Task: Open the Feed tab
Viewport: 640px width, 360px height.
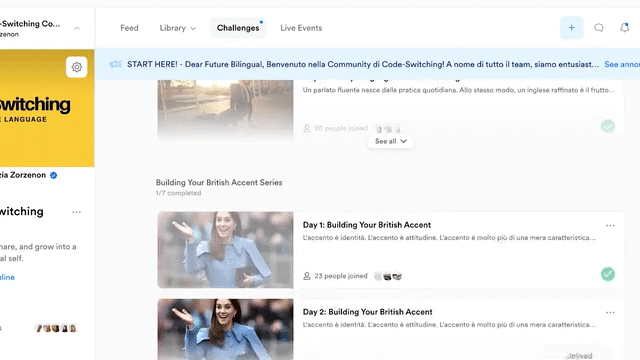Action: [x=129, y=28]
